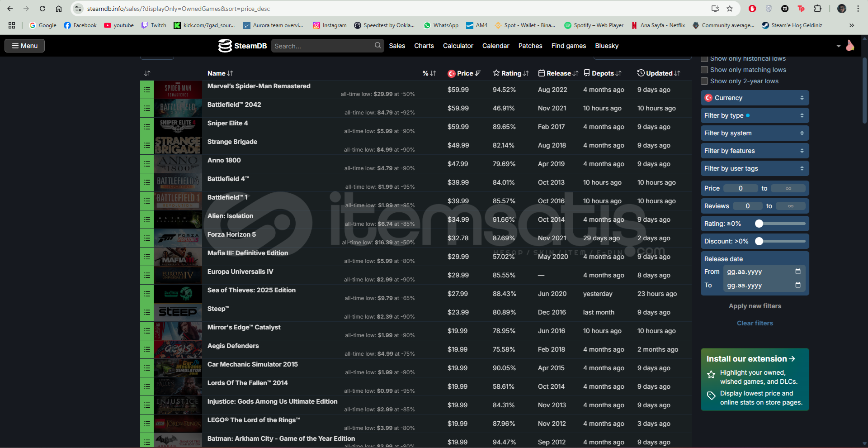Open list icon for Marvel's Spider-Man Remastered
This screenshot has width=868, height=448.
(x=147, y=90)
